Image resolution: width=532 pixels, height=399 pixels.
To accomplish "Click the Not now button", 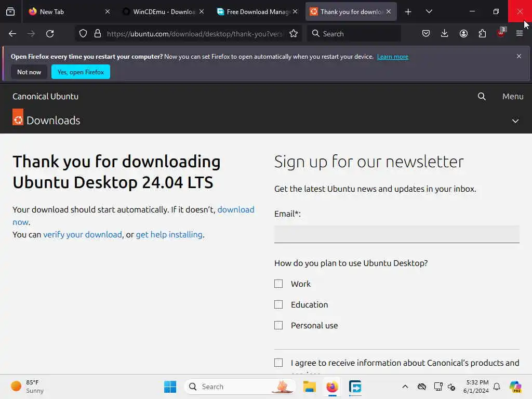I will click(x=29, y=72).
